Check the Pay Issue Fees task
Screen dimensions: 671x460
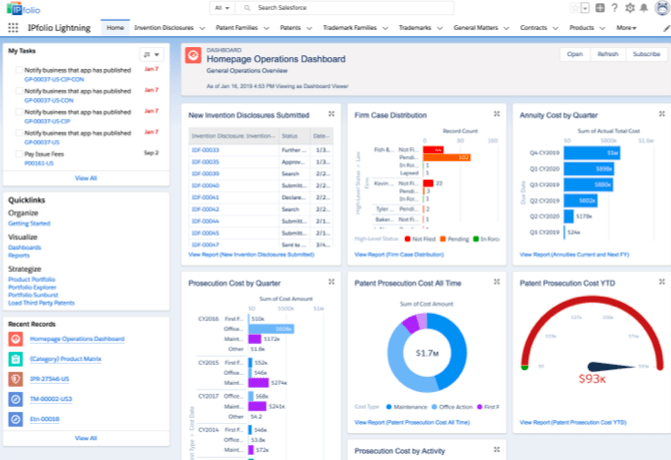pyautogui.click(x=19, y=154)
